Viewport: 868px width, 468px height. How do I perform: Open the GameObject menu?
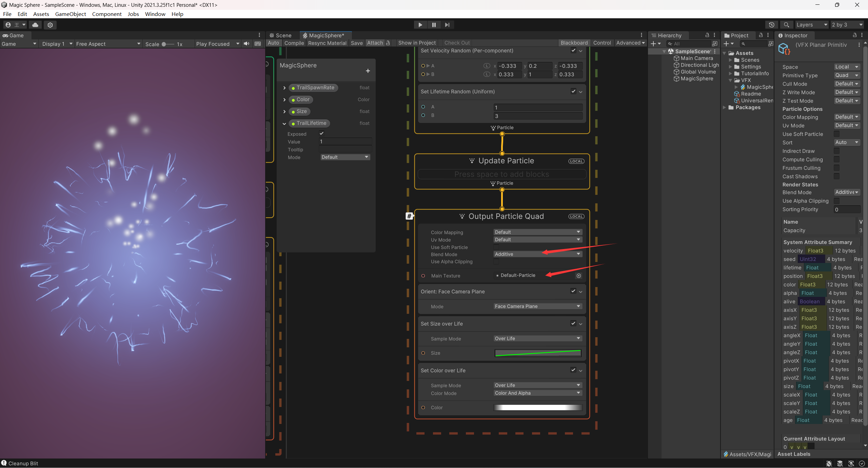[71, 14]
